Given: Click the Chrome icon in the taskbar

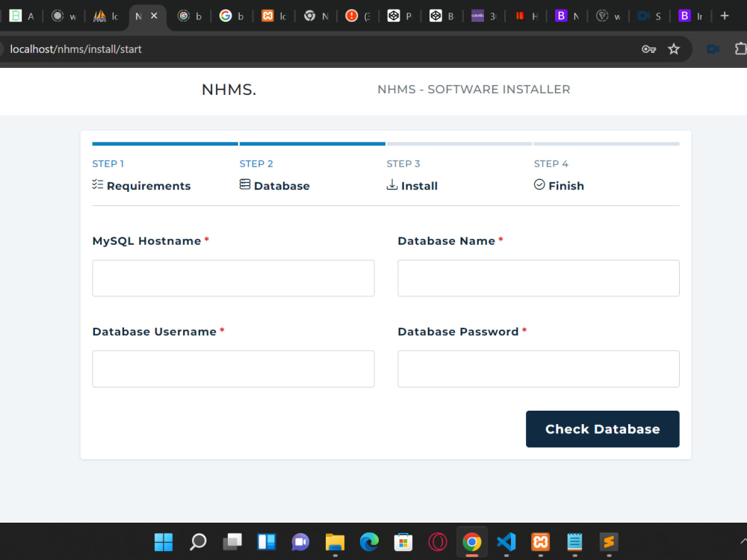Looking at the screenshot, I should point(471,542).
